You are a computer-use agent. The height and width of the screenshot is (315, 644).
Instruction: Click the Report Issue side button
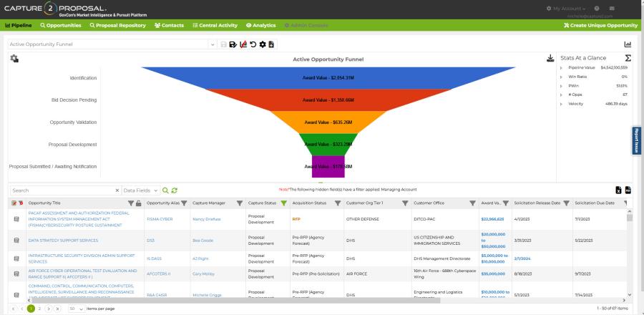coord(636,141)
